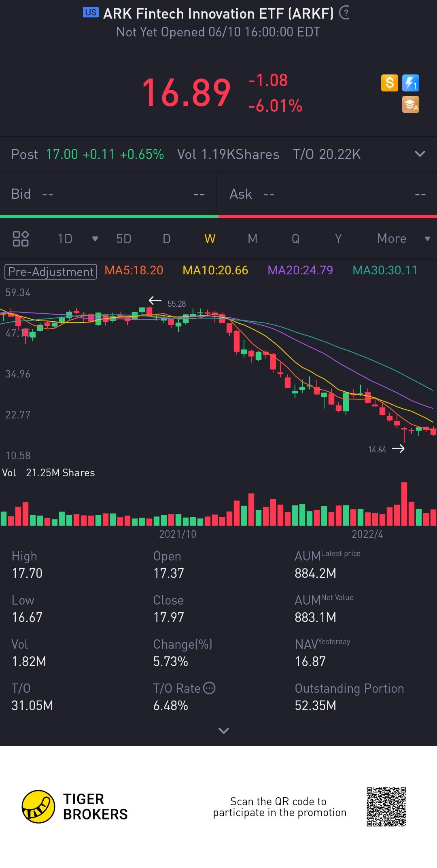Tap the Close 17.97 value
The height and width of the screenshot is (868, 437).
click(169, 617)
